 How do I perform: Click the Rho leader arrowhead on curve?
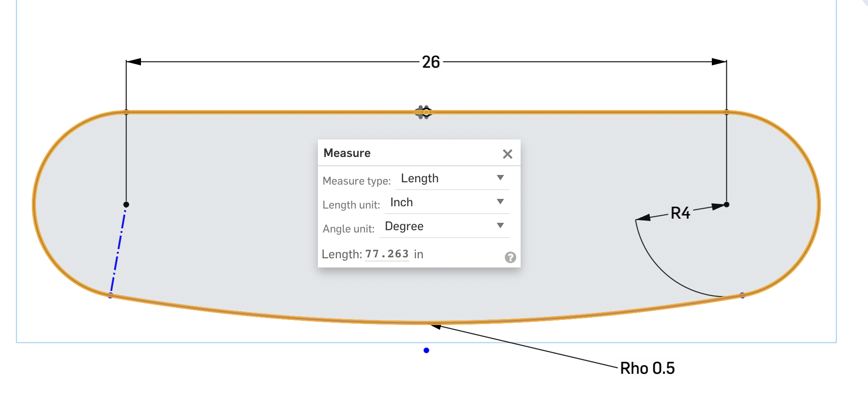(436, 326)
